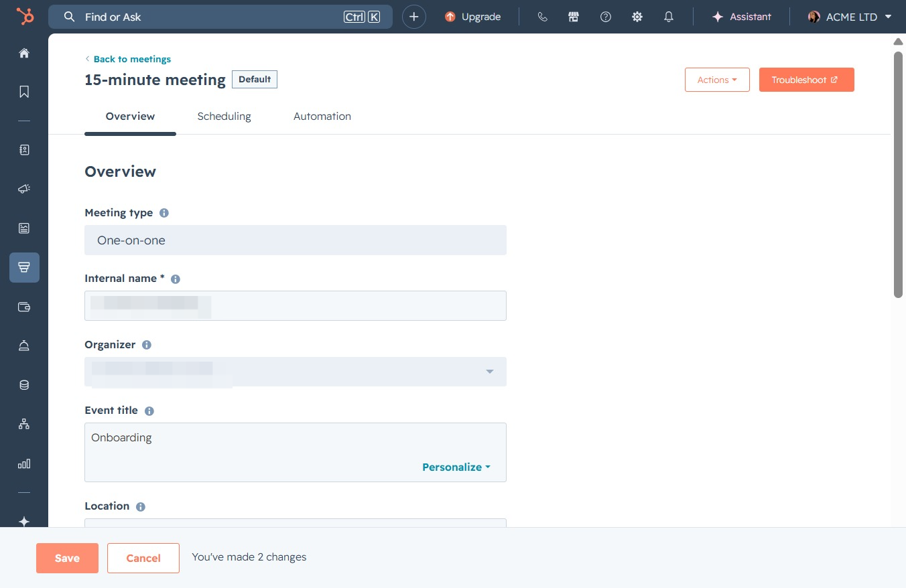Open the Data management database icon
Image resolution: width=906 pixels, height=588 pixels.
pyautogui.click(x=24, y=385)
